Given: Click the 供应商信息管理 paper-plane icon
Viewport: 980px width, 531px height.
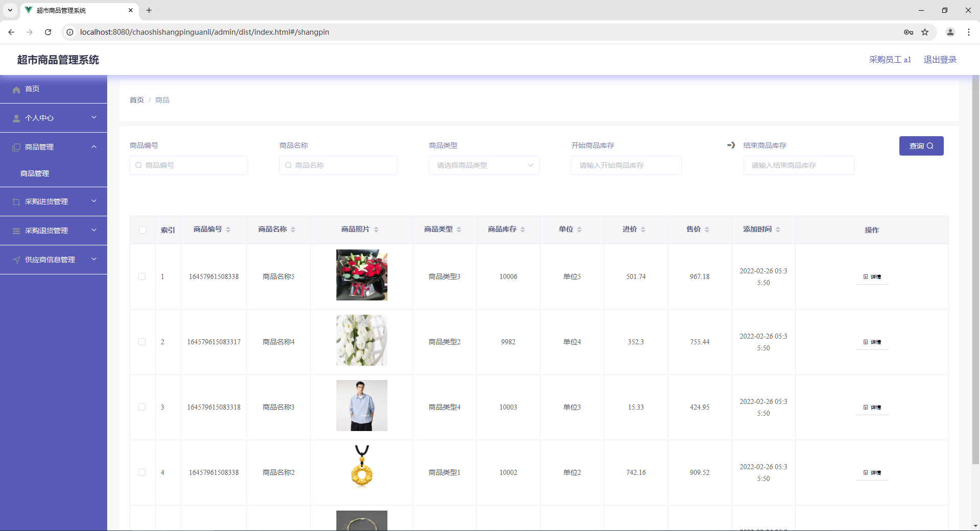Looking at the screenshot, I should click(16, 260).
